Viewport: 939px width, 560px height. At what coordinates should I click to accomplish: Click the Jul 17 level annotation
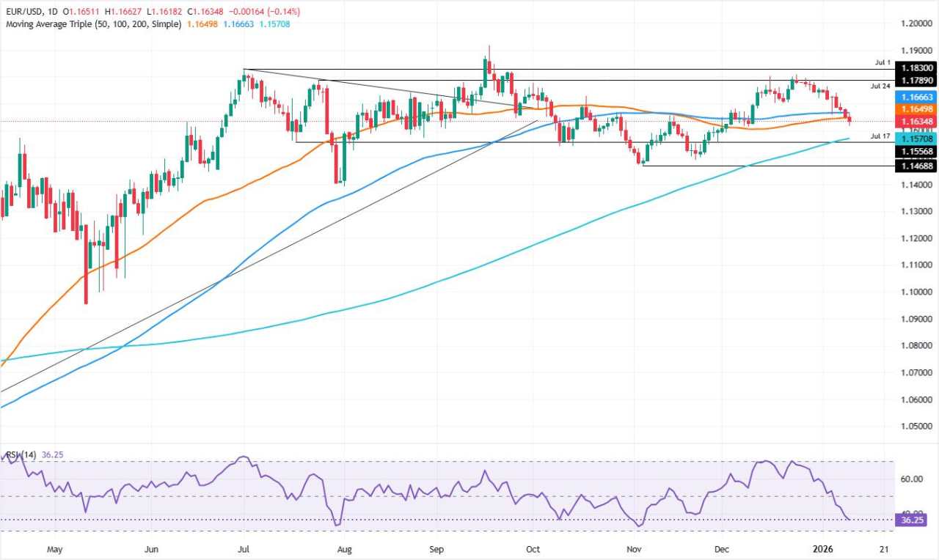880,136
